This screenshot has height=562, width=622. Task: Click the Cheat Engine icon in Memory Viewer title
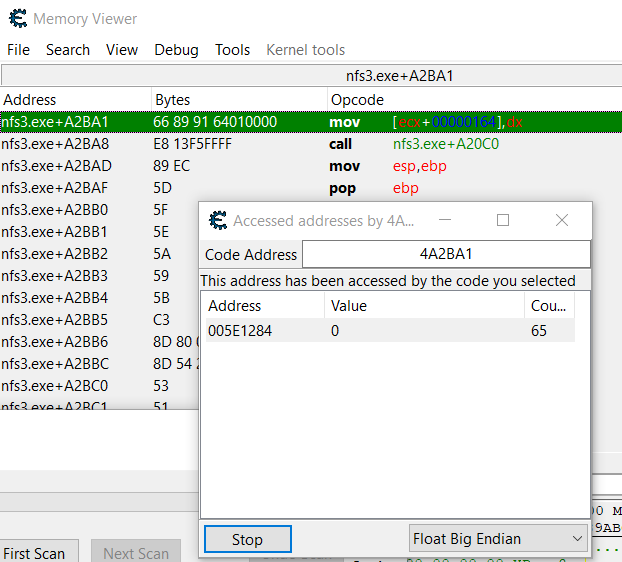click(17, 19)
